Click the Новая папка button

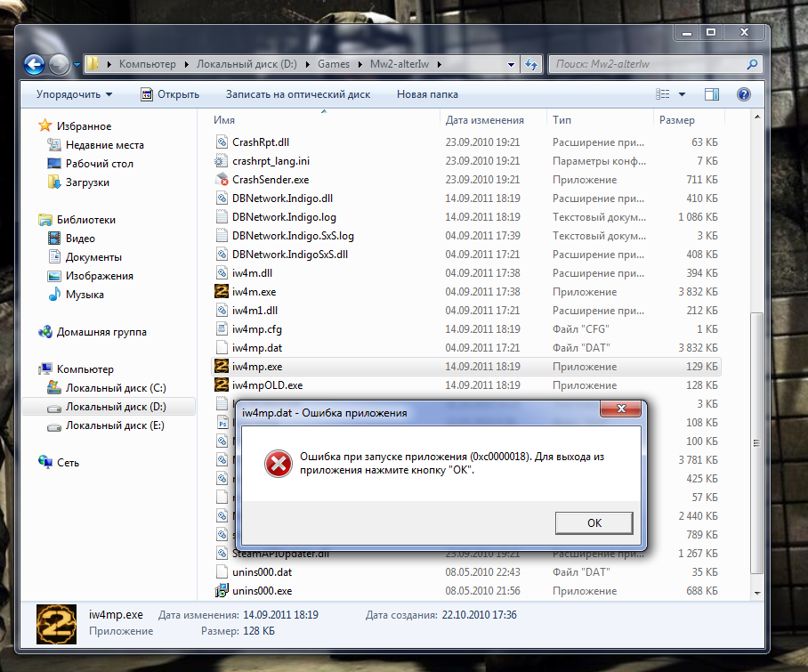(427, 94)
